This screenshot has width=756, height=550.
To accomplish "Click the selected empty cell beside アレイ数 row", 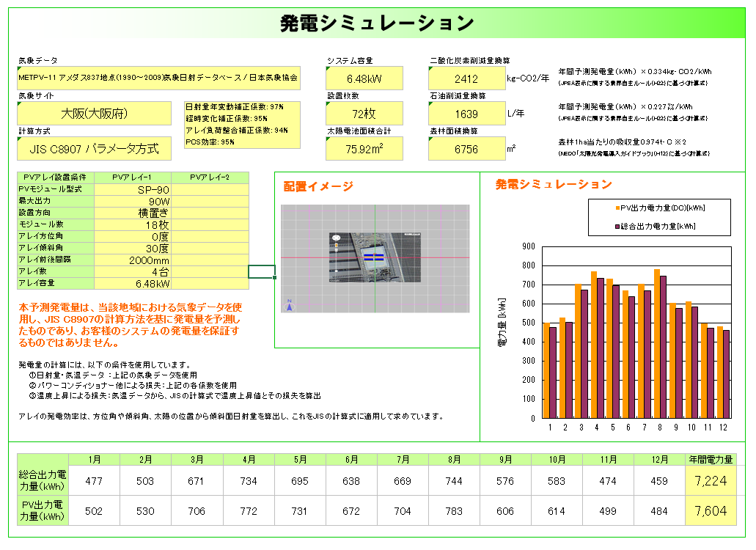I will pyautogui.click(x=262, y=272).
